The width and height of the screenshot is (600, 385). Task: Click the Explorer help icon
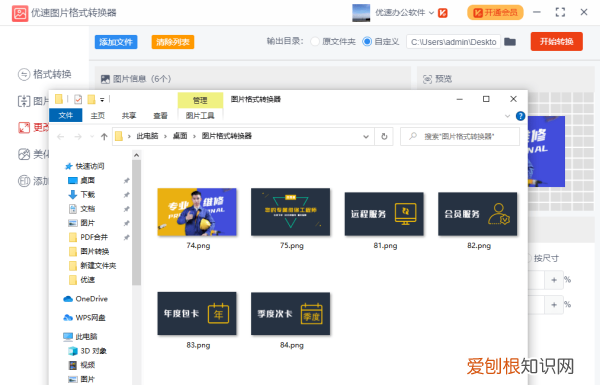tap(520, 116)
